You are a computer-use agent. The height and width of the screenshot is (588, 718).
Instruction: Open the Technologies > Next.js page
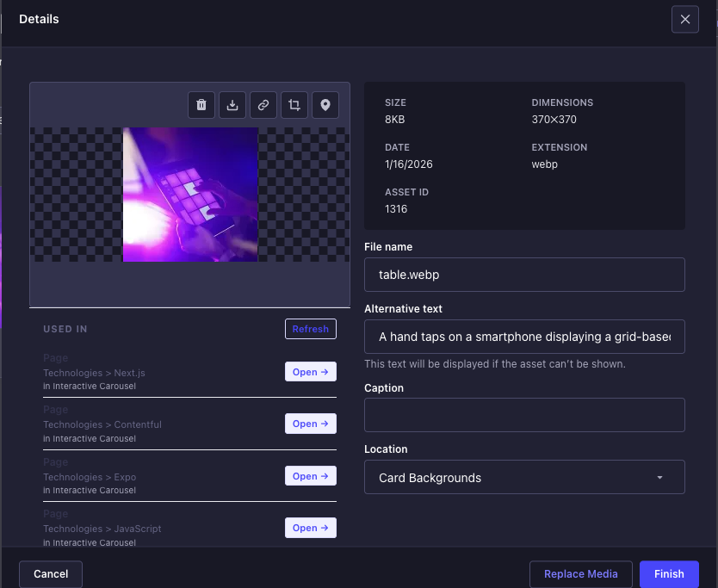(311, 372)
